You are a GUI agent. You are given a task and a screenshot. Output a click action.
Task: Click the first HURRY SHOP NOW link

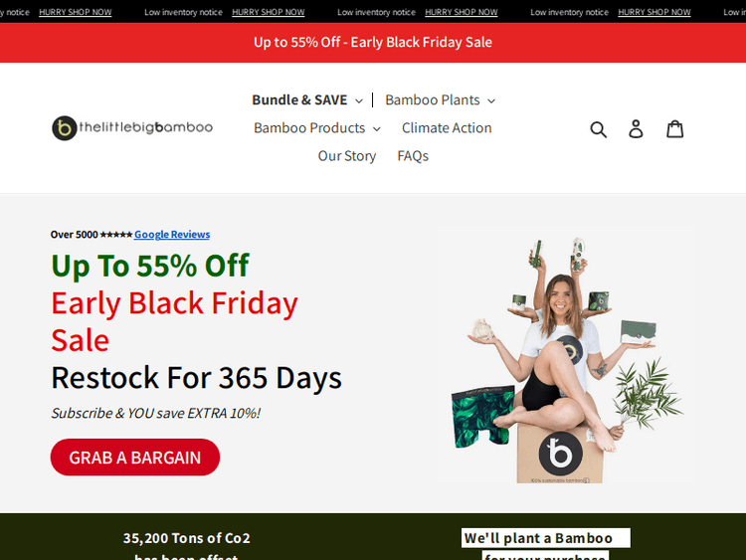[x=76, y=12]
